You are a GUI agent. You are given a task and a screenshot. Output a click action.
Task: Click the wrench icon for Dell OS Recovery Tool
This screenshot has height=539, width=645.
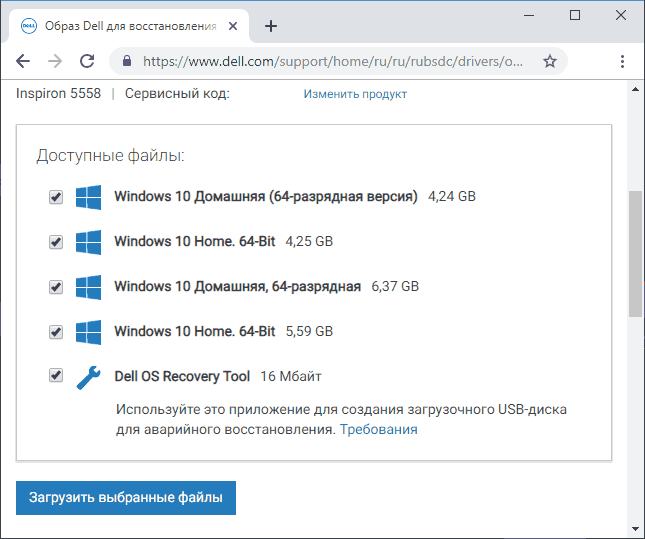[x=88, y=376]
